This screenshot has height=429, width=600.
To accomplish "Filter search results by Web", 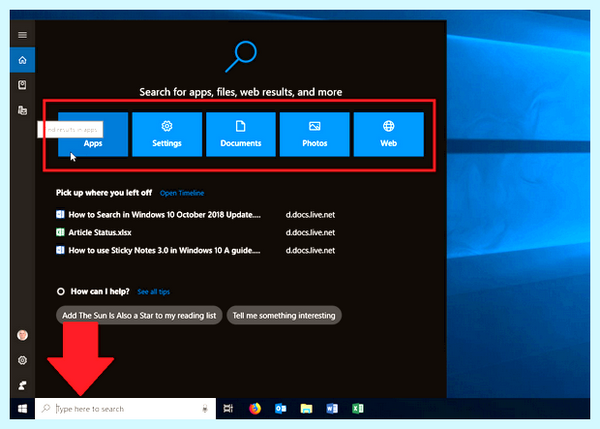I will point(388,134).
